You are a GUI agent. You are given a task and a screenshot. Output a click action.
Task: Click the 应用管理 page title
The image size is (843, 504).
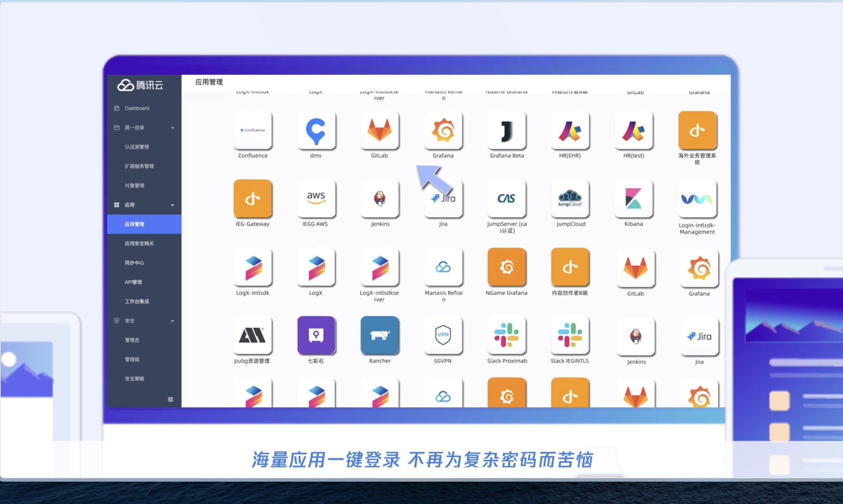[x=209, y=82]
